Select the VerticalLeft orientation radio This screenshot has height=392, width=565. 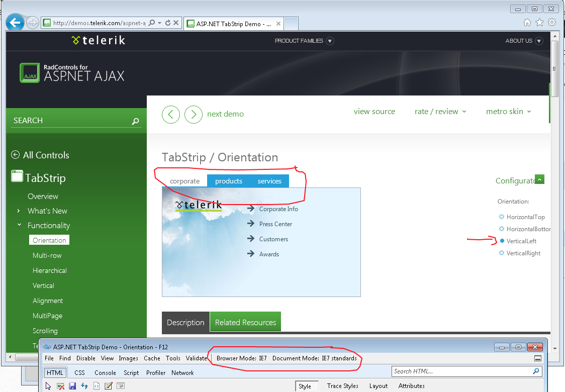click(502, 241)
